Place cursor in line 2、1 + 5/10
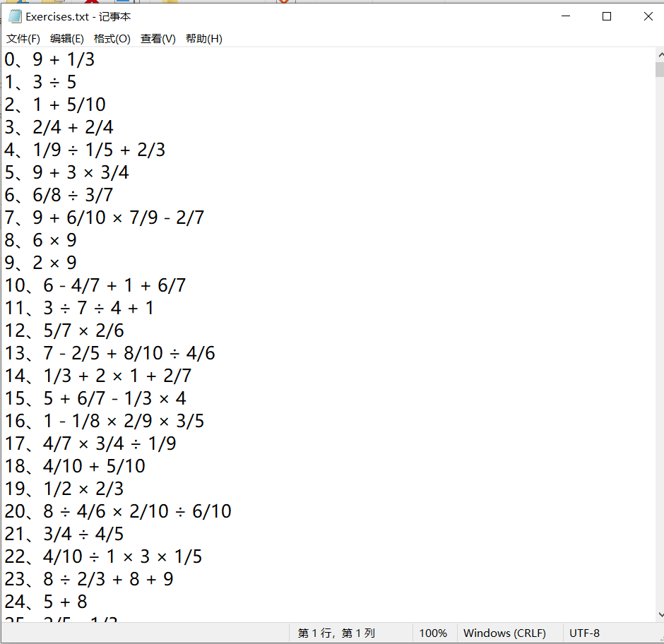 (x=55, y=105)
